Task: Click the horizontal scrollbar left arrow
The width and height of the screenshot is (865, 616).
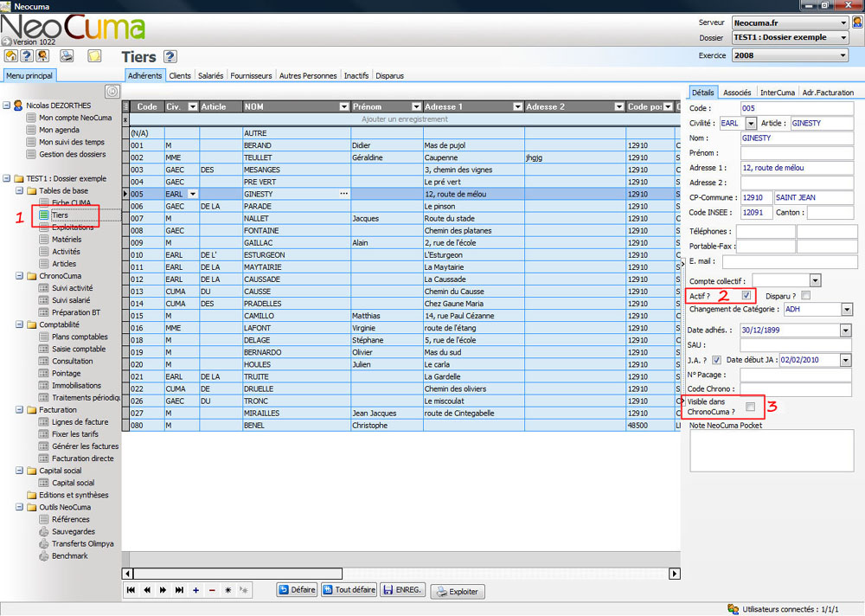Action: pyautogui.click(x=127, y=574)
